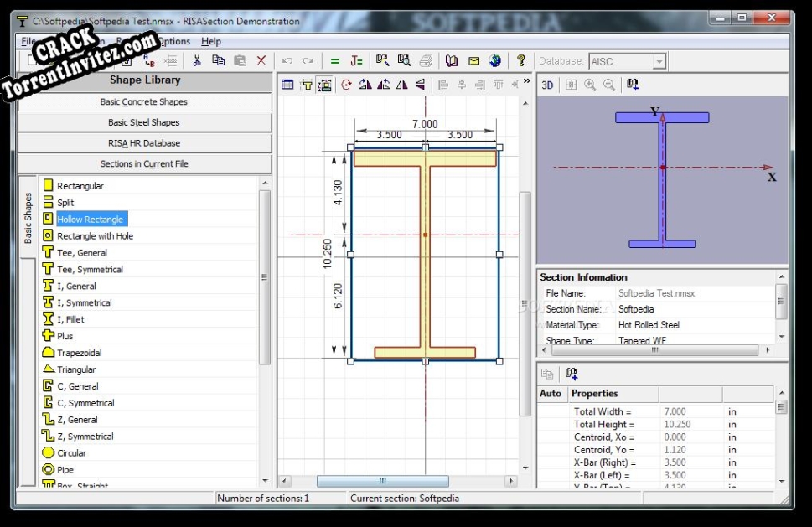Click canvas vertical scroll-down arrow
This screenshot has width=812, height=527.
(x=525, y=468)
